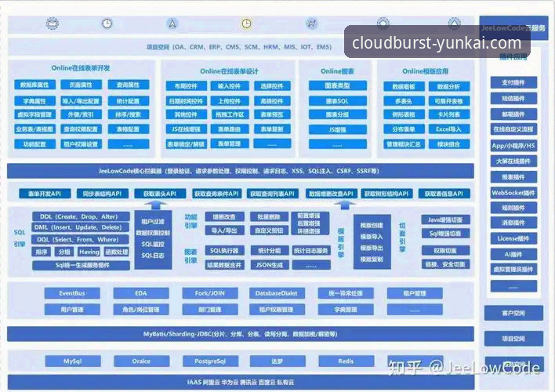Click the yellow clock icon in the top bar
The width and height of the screenshot is (555, 392).
tap(246, 24)
